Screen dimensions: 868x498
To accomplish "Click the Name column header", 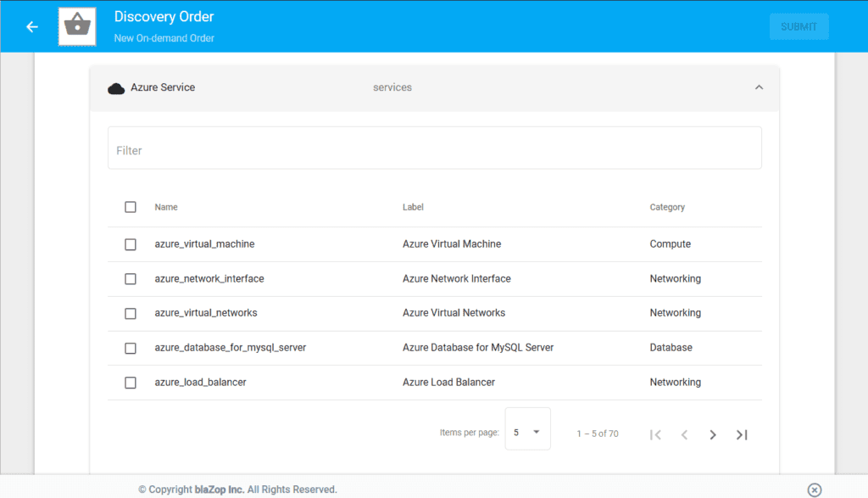I will [166, 207].
